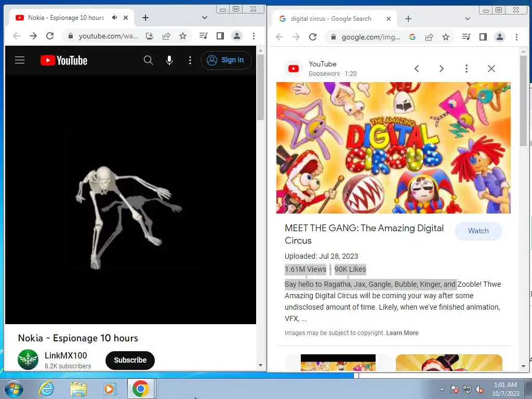Toggle side panel in YouTube window
532x399 pixels.
(x=220, y=36)
